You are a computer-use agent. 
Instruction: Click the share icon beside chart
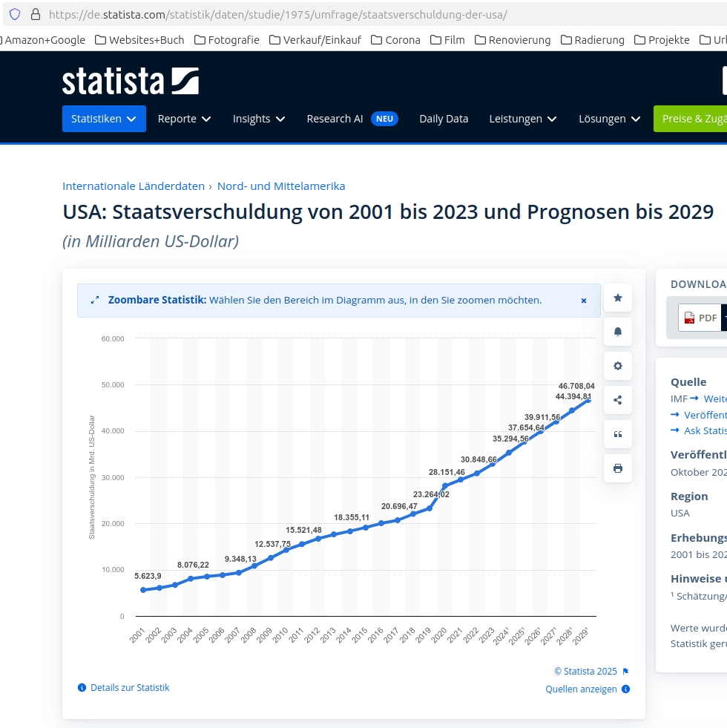[x=617, y=400]
